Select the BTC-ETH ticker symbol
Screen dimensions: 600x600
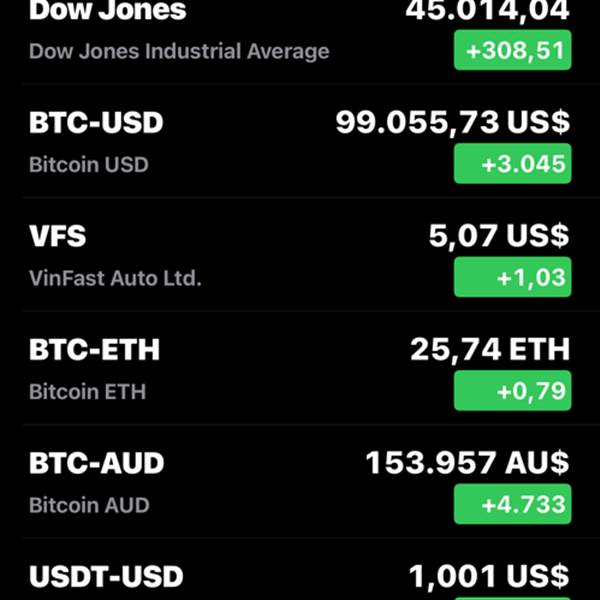click(x=95, y=349)
